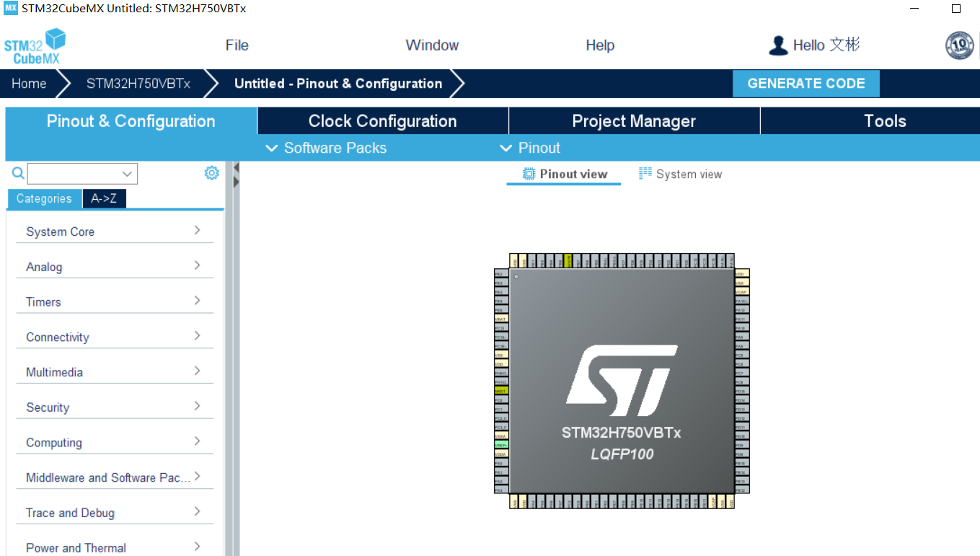Click the 10 years anniversary badge

point(959,45)
